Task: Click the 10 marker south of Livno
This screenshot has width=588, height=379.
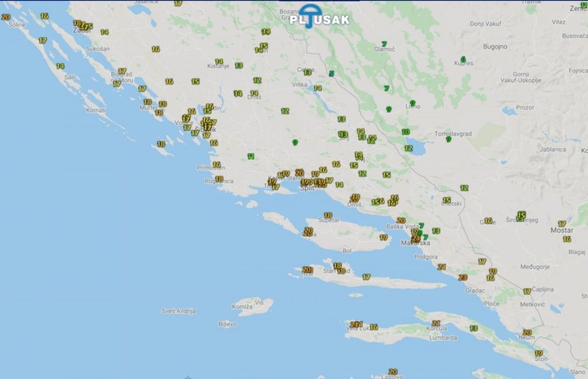Action: pyautogui.click(x=406, y=132)
